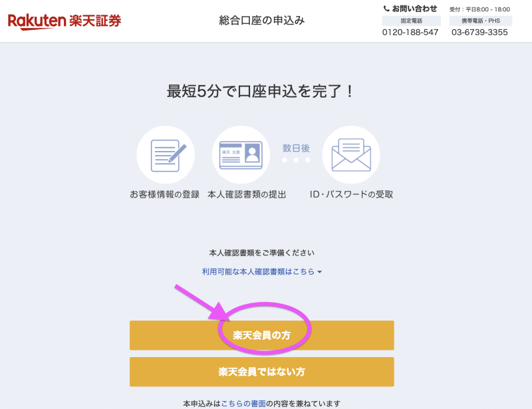Click the お客様情報の登録 document-and-pencil icon
532x409 pixels.
coord(166,155)
